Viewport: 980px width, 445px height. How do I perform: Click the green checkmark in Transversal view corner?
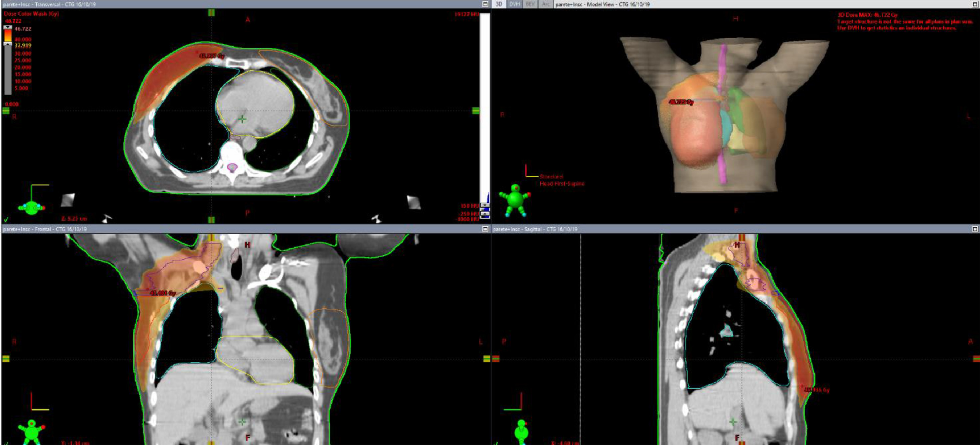pos(6,219)
